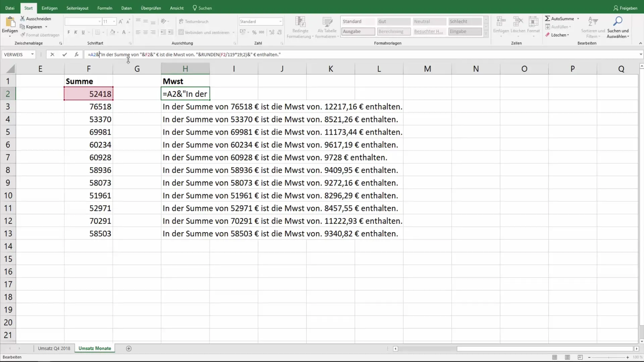Add a new sheet with plus icon
The height and width of the screenshot is (362, 644).
(128, 349)
